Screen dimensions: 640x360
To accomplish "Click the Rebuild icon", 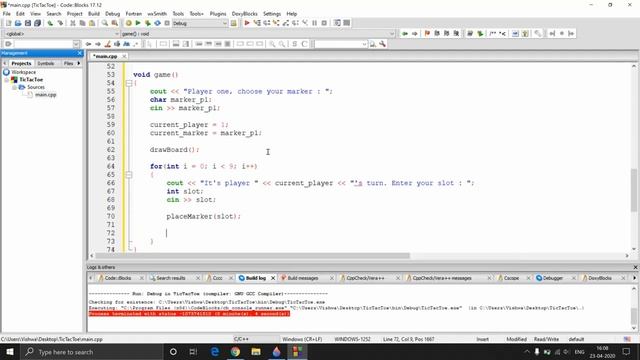I will tap(157, 23).
